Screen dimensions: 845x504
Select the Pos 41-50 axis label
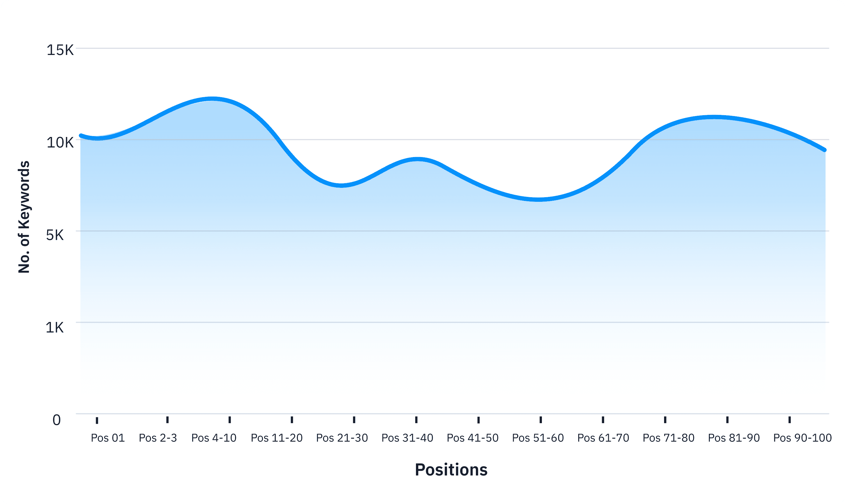tap(472, 438)
